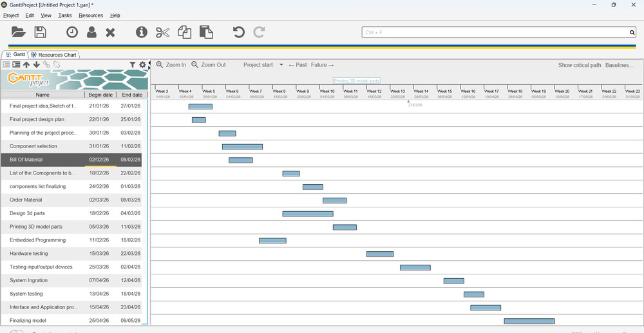Add a new resource with person icon
Image resolution: width=644 pixels, height=333 pixels.
click(x=91, y=32)
